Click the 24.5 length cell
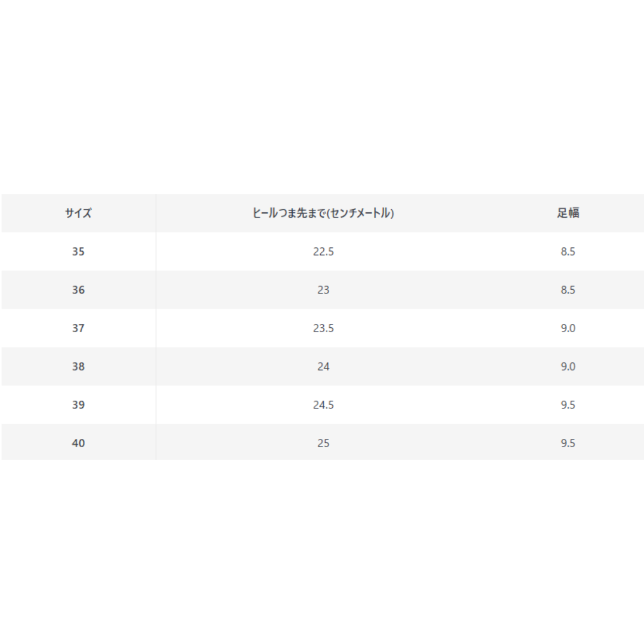Image resolution: width=644 pixels, height=644 pixels. coord(323,404)
